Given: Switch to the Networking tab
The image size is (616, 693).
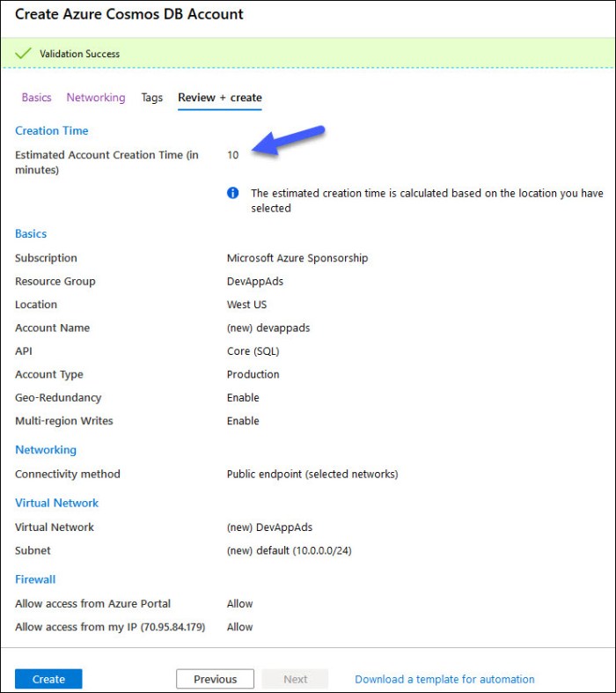Looking at the screenshot, I should click(x=96, y=97).
